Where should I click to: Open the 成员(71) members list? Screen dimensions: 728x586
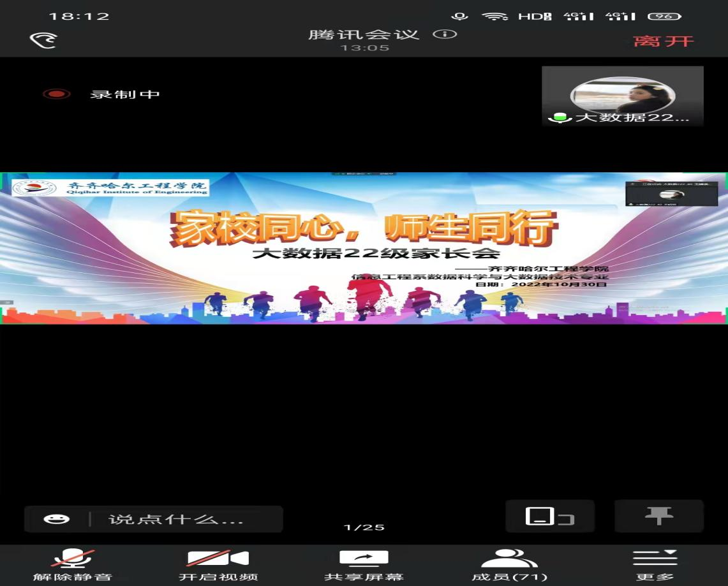pos(509,564)
